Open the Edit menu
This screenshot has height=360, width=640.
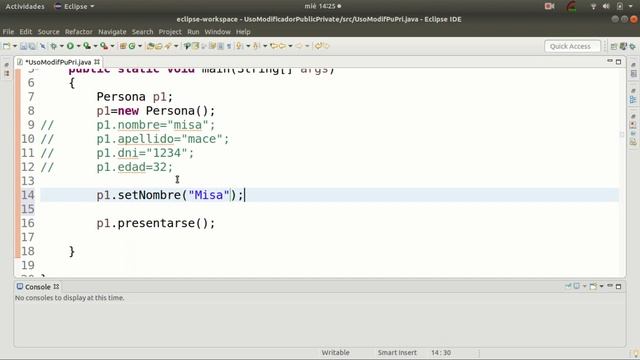[x=25, y=32]
